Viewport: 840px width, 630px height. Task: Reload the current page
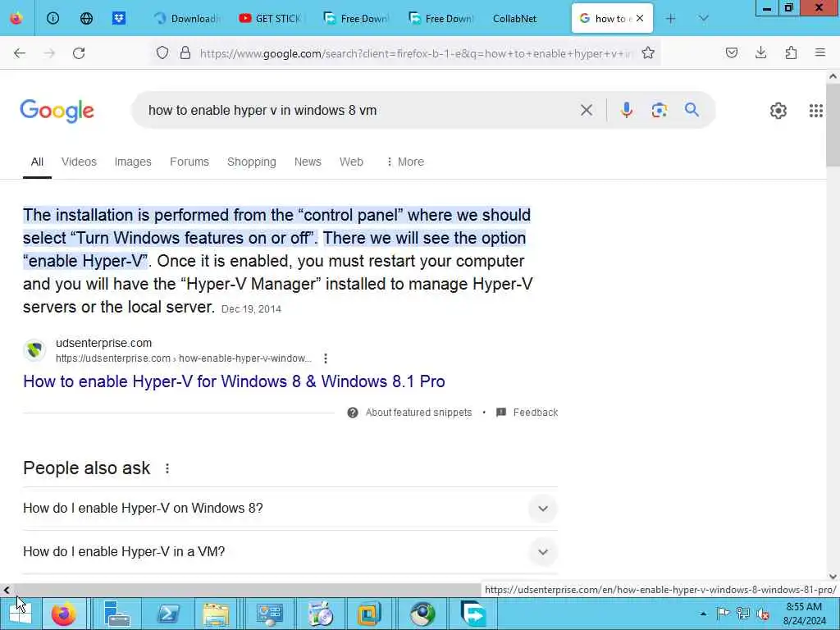click(79, 52)
